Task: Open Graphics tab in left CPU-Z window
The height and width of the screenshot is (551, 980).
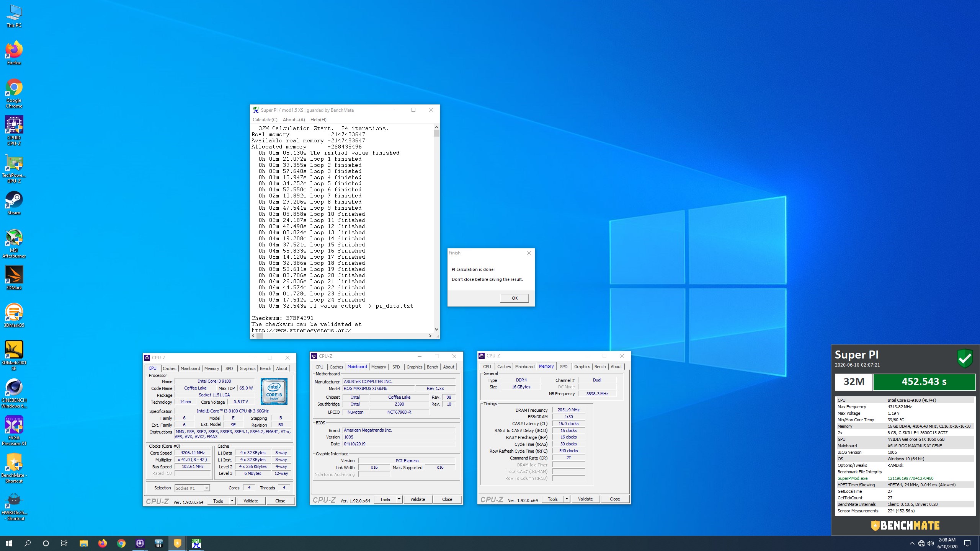Action: 247,368
